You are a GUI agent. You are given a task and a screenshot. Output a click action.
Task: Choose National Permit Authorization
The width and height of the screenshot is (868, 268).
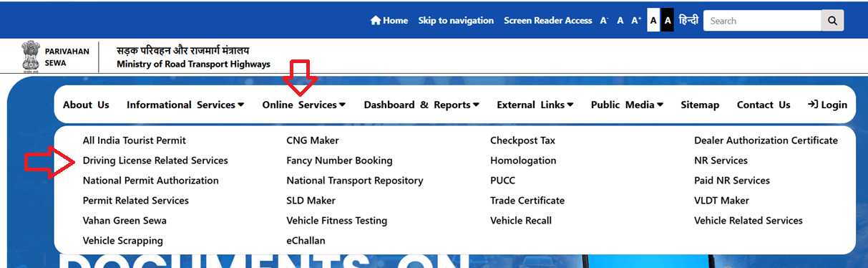[151, 181]
